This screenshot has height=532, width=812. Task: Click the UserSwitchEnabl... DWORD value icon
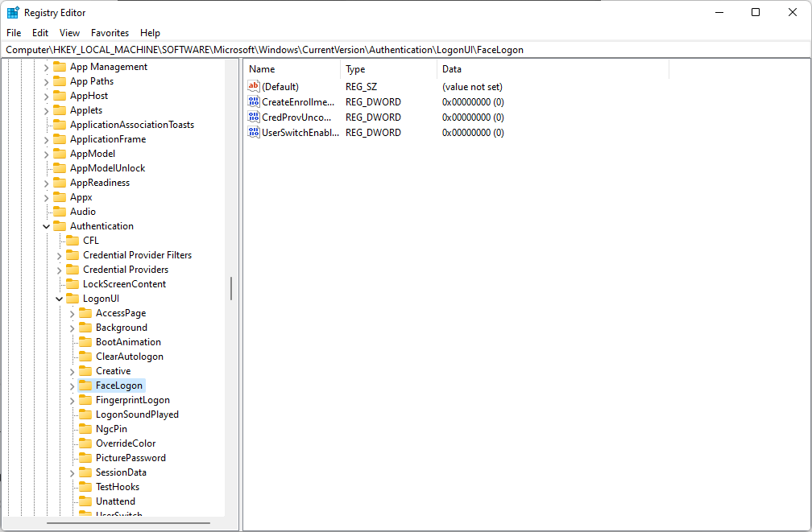[254, 133]
